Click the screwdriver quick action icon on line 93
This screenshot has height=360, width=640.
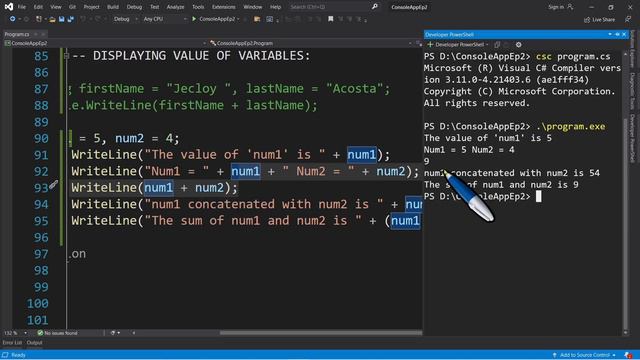click(x=53, y=185)
